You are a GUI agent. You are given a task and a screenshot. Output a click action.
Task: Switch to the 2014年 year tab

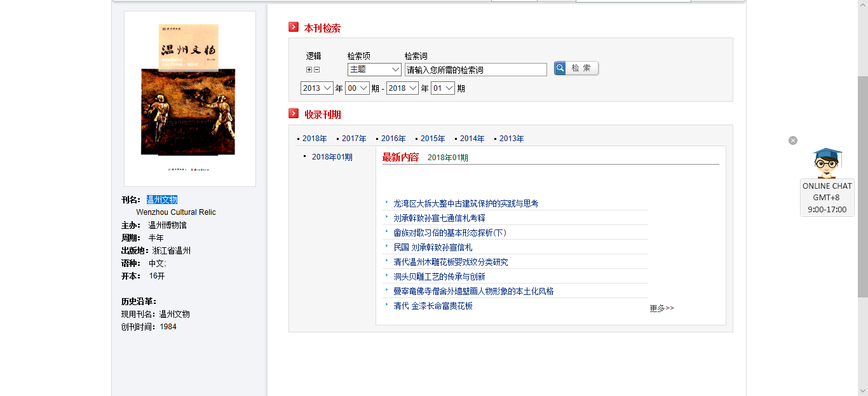coord(472,139)
